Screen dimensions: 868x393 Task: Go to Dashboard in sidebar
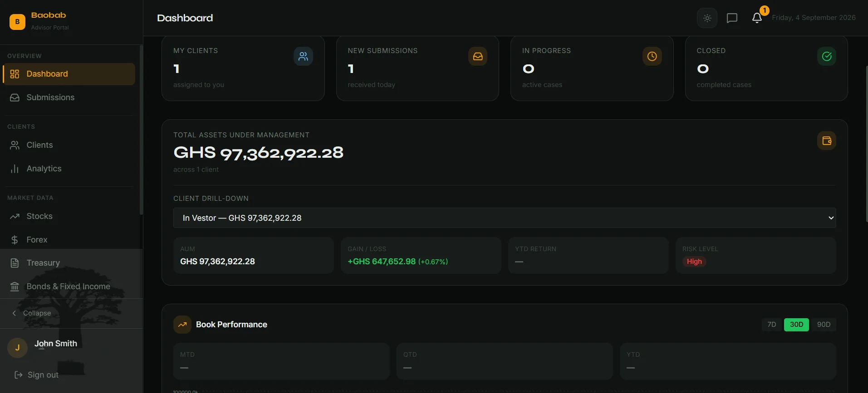coord(69,74)
